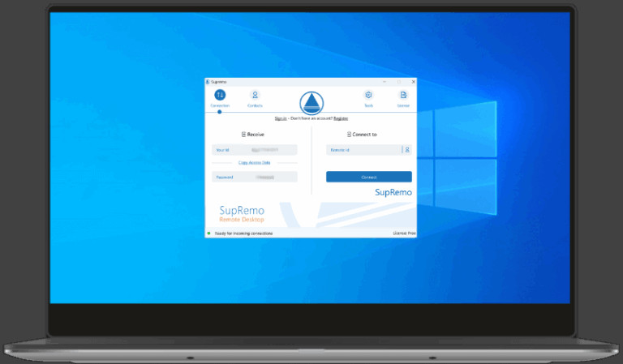Viewport: 623px width, 364px height.
Task: Click the blue Connect button
Action: [369, 177]
